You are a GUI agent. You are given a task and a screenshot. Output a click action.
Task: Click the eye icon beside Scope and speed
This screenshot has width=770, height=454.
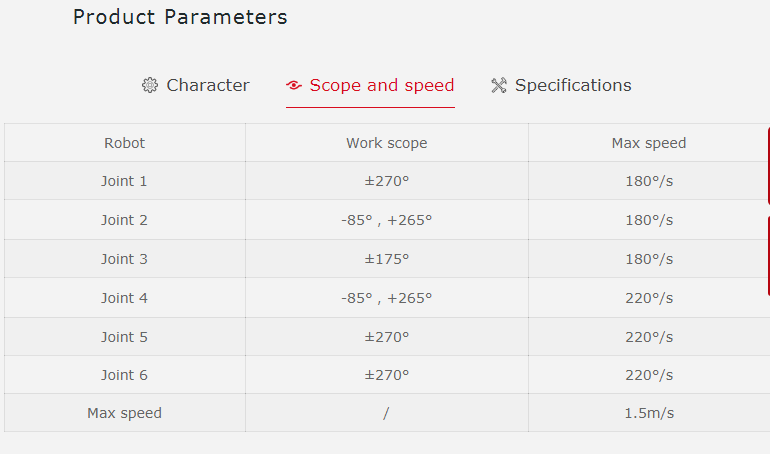click(294, 86)
